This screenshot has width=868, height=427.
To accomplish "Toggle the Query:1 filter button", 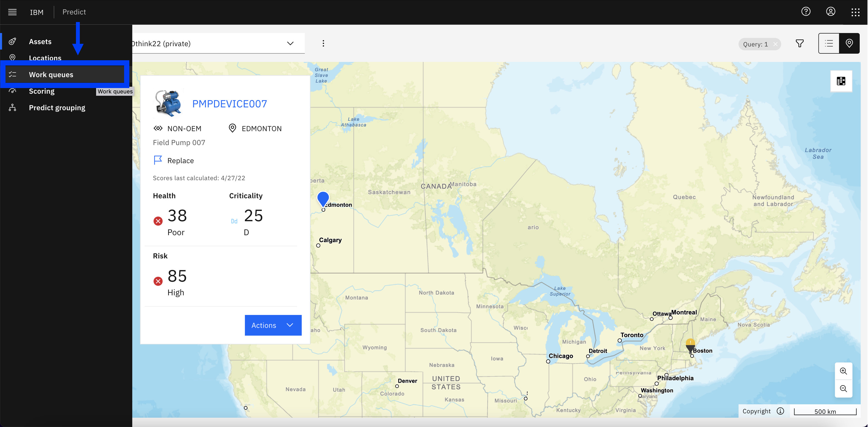I will (x=759, y=43).
